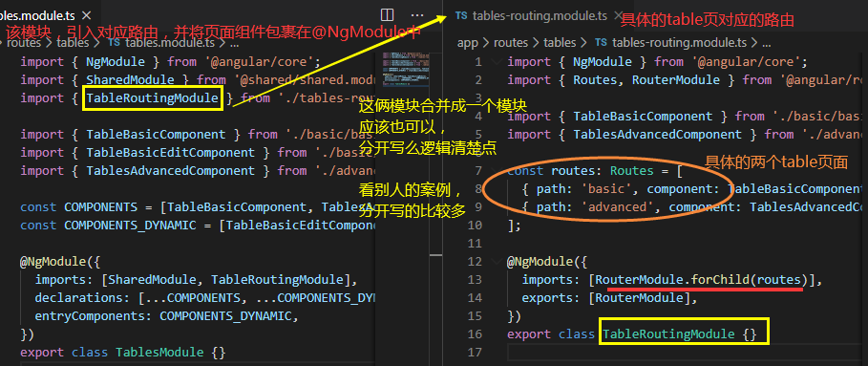Image resolution: width=868 pixels, height=366 pixels.
Task: Click 'TableBasicComponent' import in right editor
Action: coord(643,117)
